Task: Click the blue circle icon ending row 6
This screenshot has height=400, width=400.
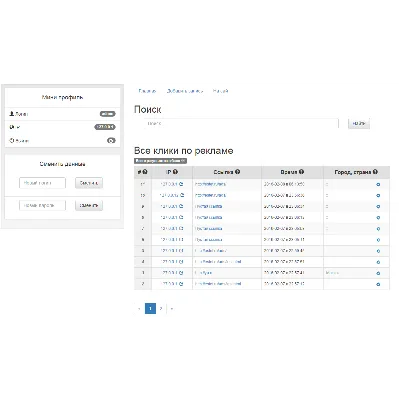Action: [378, 240]
